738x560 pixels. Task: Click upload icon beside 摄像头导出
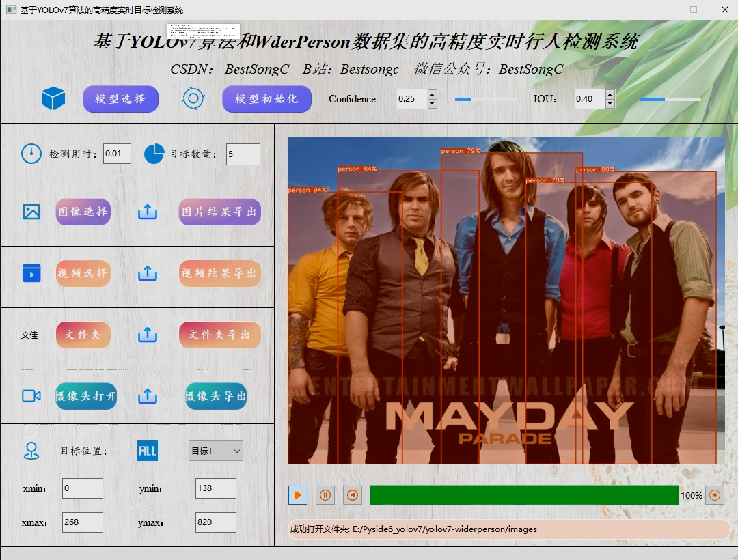pos(148,396)
